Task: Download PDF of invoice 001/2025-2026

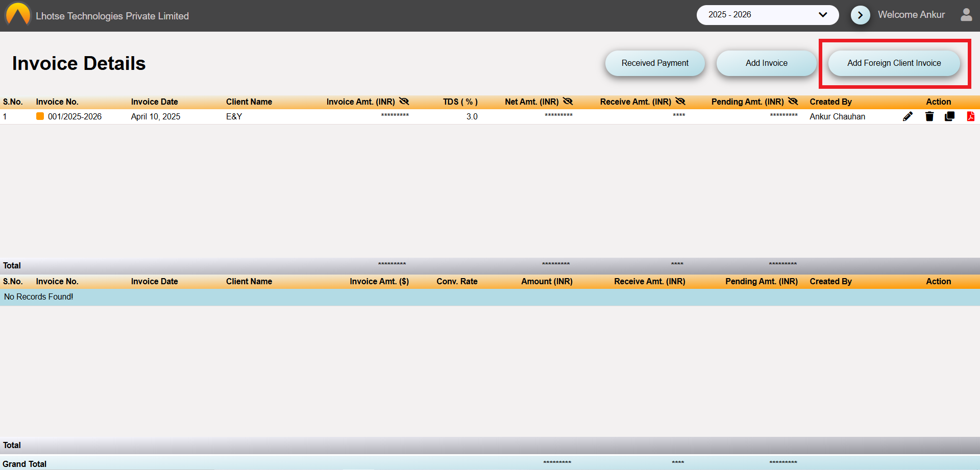Action: [x=970, y=116]
